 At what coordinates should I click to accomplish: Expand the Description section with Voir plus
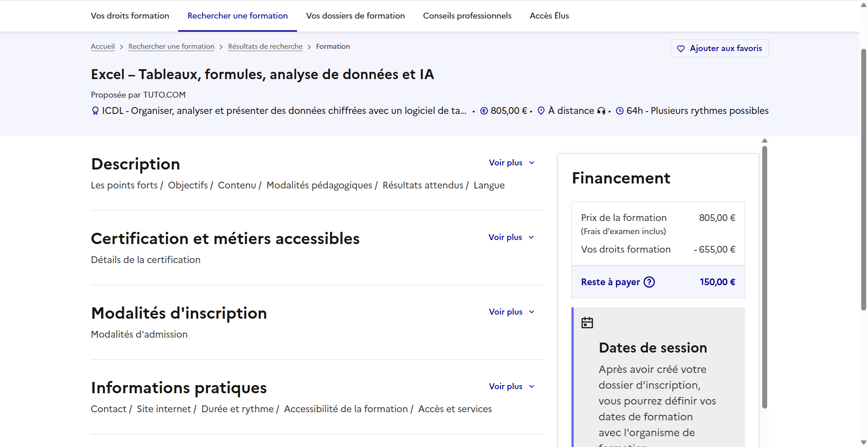tap(511, 163)
